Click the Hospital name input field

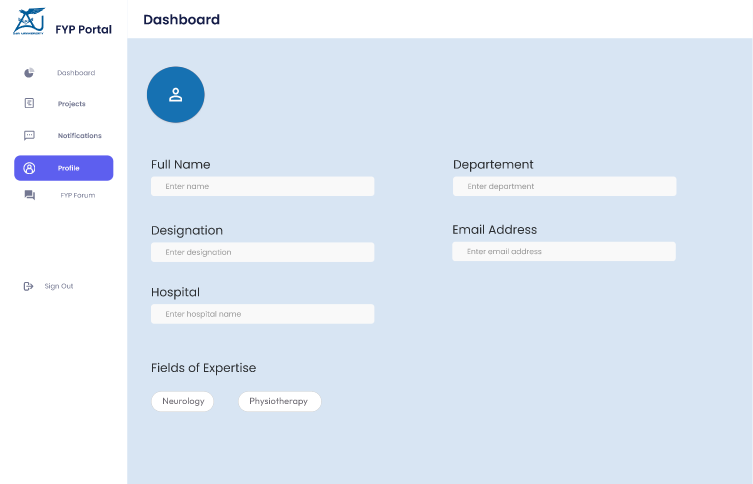click(262, 314)
